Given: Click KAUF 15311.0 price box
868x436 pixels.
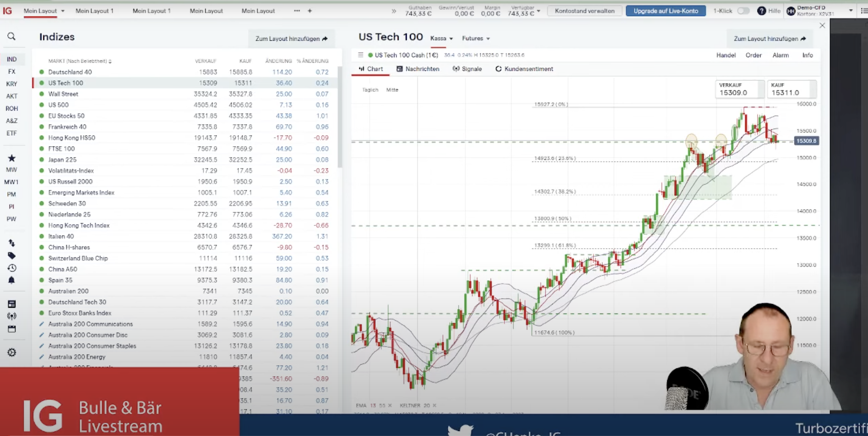Looking at the screenshot, I should point(792,89).
